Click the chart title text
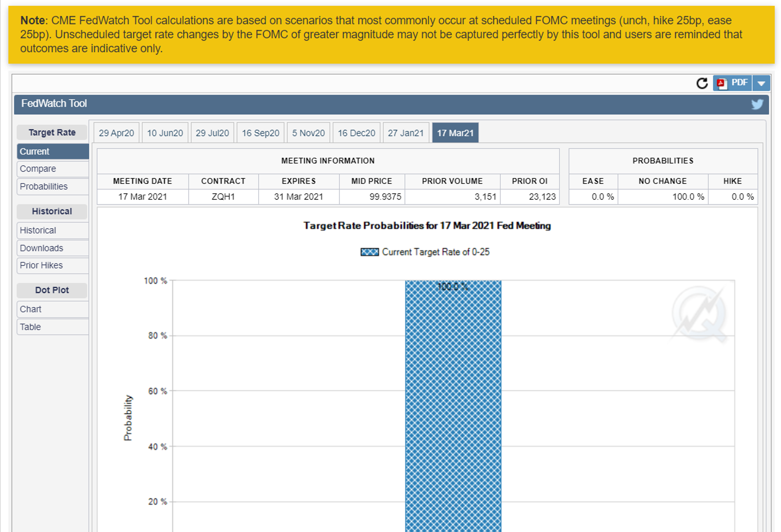Screen dimensions: 781x532 427,226
